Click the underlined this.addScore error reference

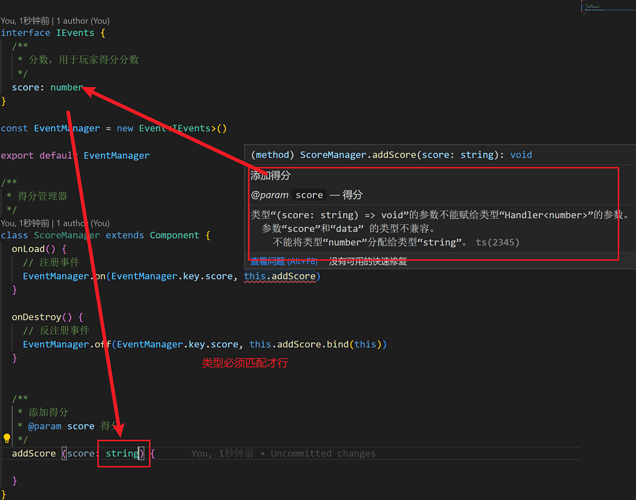(280, 276)
